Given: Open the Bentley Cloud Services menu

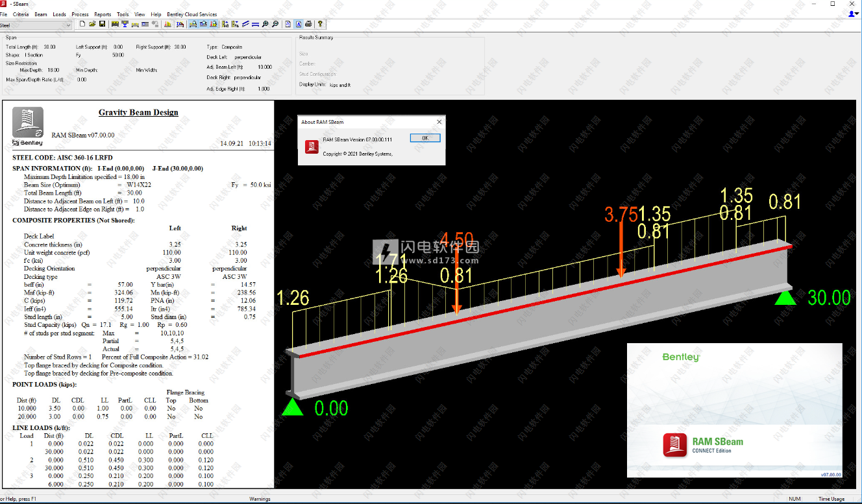Looking at the screenshot, I should pos(191,14).
